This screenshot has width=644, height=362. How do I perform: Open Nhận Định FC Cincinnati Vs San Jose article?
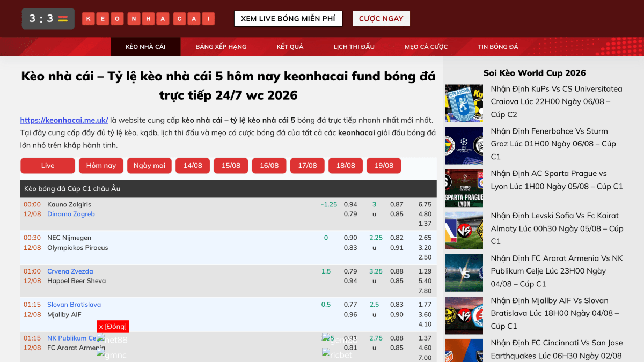(x=557, y=349)
